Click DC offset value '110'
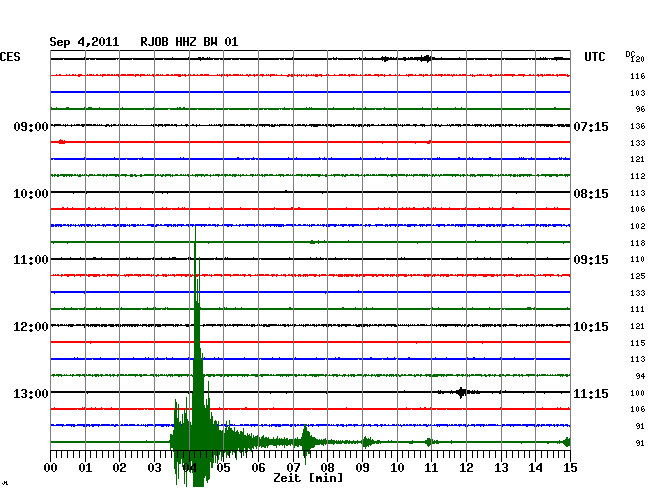650x494 pixels. point(638,259)
